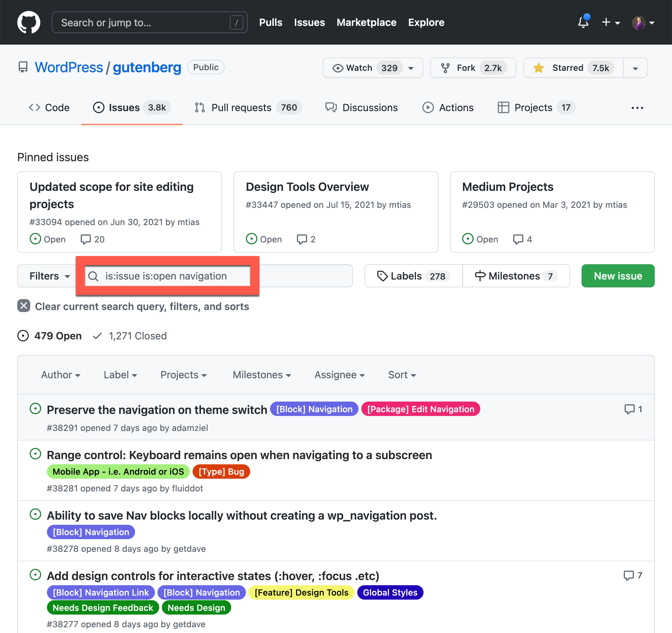Open the Labels 278 page
672x633 pixels.
pyautogui.click(x=413, y=276)
